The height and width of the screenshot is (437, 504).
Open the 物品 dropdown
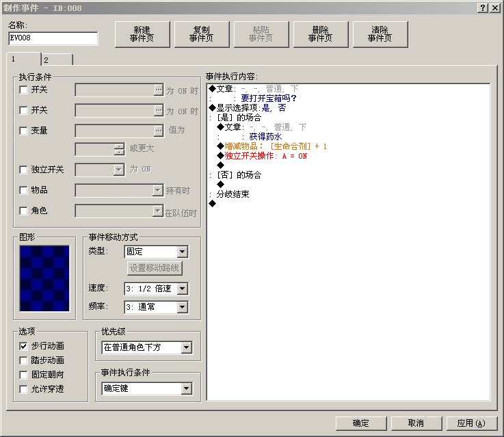(x=157, y=190)
